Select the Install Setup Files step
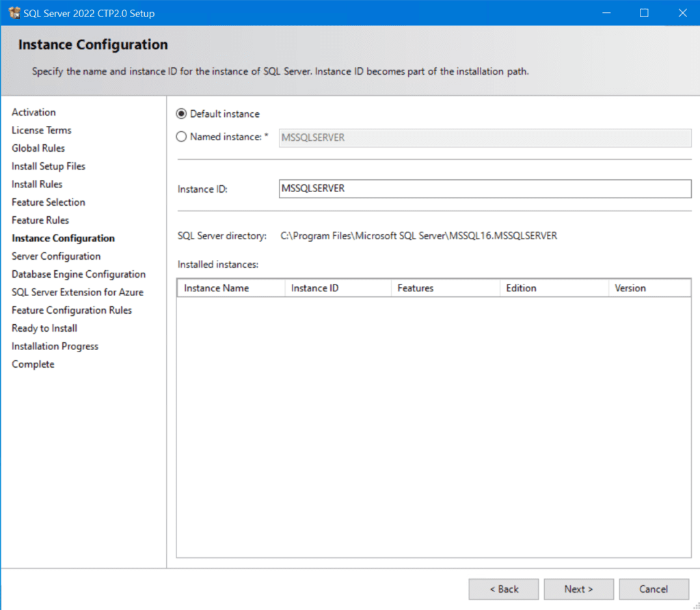Image resolution: width=700 pixels, height=610 pixels. 49,166
